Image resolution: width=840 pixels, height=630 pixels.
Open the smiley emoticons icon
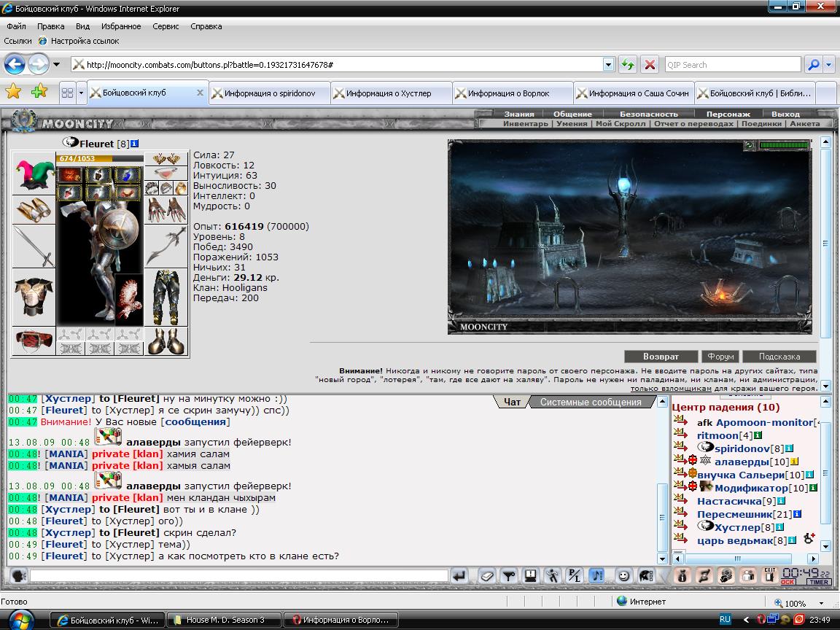point(623,576)
